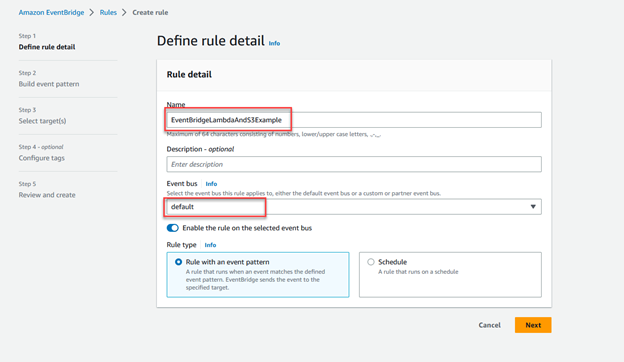This screenshot has height=362, width=624.
Task: Click the Maximum of 64 characters hint
Action: click(x=274, y=134)
